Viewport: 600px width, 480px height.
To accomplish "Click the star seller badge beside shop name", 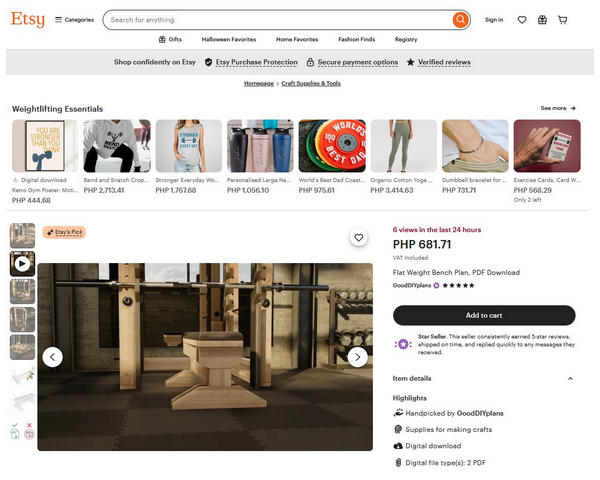I will coord(436,285).
